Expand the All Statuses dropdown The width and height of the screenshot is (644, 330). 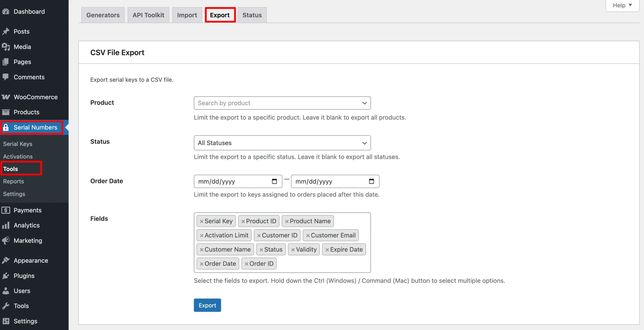[282, 143]
